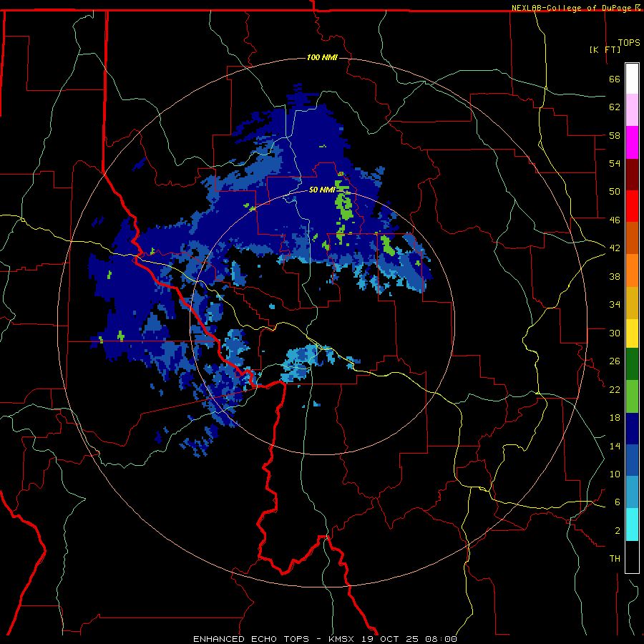Click the TH legend label

click(x=615, y=559)
